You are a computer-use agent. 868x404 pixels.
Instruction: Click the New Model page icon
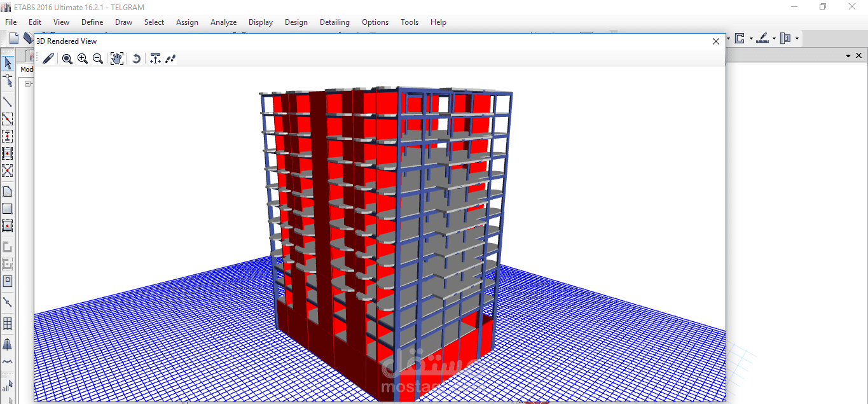pyautogui.click(x=13, y=38)
